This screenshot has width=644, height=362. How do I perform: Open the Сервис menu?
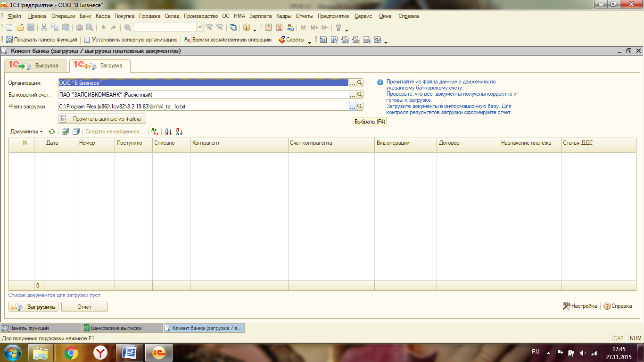363,16
